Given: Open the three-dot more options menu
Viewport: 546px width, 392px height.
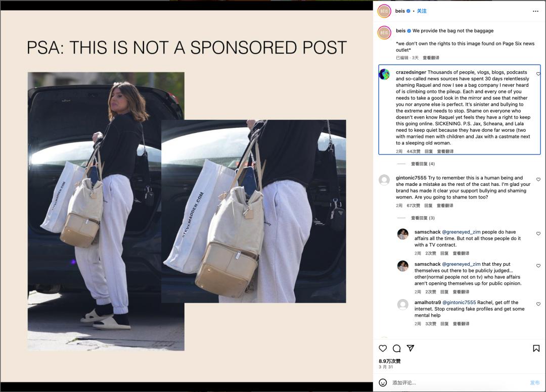Looking at the screenshot, I should (x=535, y=11).
